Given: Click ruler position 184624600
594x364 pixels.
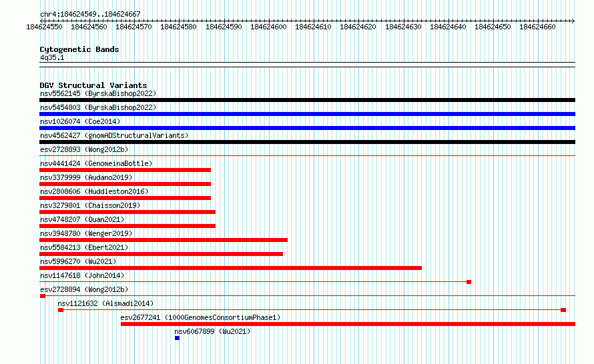Looking at the screenshot, I should coord(268,27).
